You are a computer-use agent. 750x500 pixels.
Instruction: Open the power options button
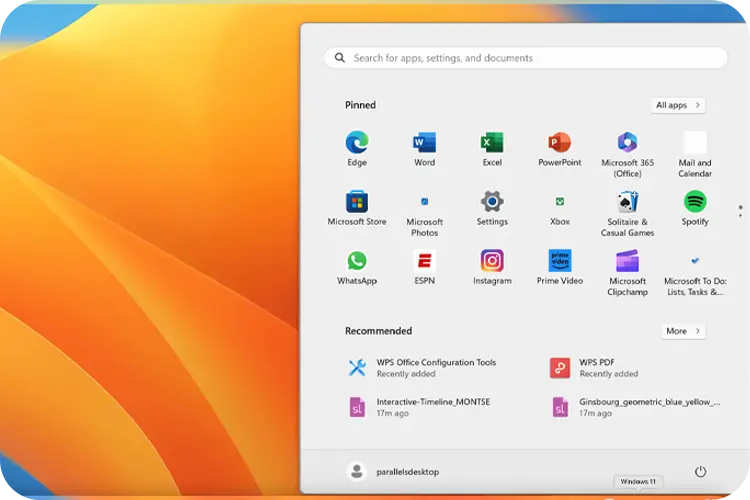pyautogui.click(x=700, y=471)
